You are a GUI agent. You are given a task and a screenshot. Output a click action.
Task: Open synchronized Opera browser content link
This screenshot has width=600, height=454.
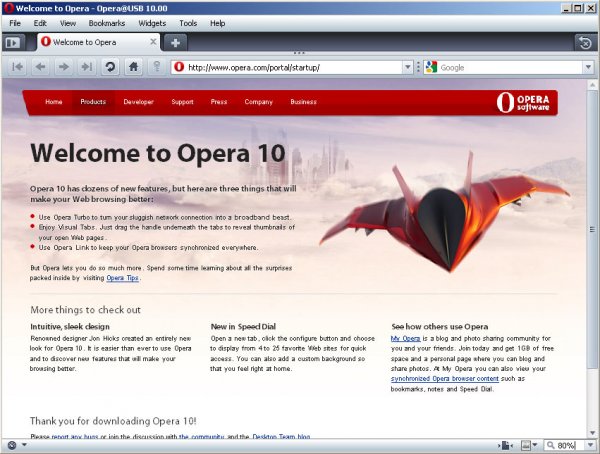pos(445,379)
